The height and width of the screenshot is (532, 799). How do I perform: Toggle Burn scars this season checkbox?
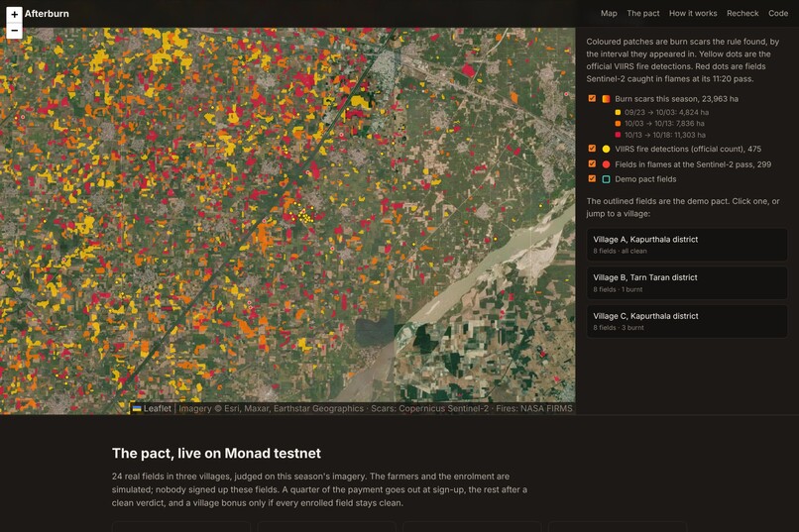click(592, 98)
